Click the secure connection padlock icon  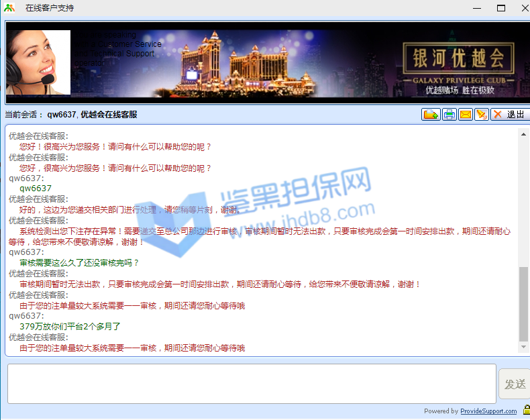[525, 411]
